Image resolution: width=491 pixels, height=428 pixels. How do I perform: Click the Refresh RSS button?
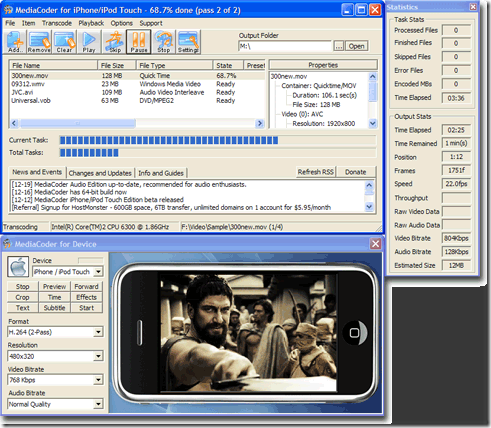coord(316,172)
